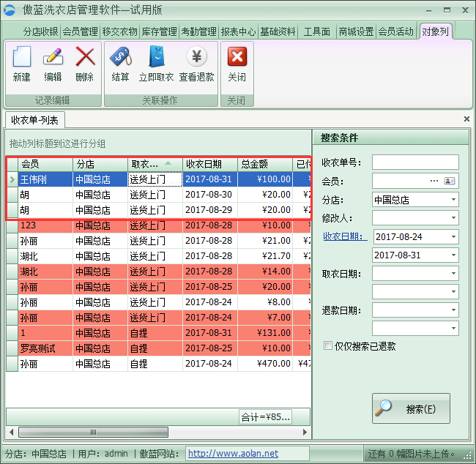Click the 收衣单号 input field

tap(414, 162)
